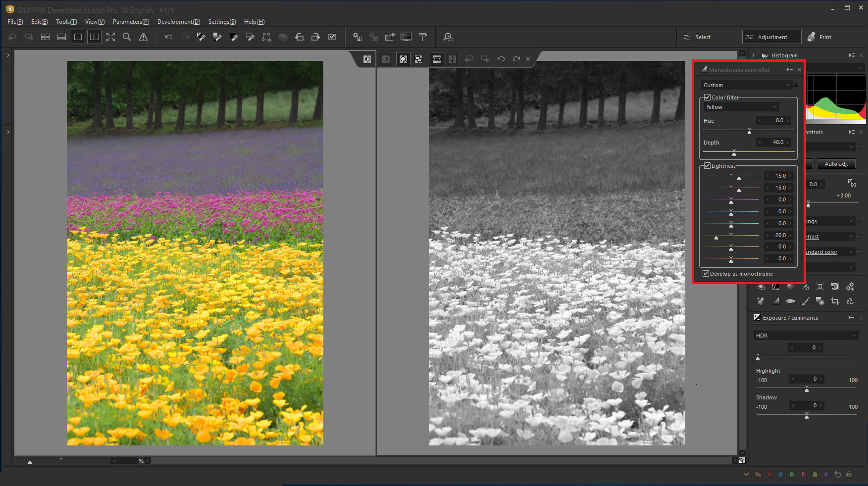Click the Depth value field 40.0
868x486 pixels.
(x=774, y=142)
